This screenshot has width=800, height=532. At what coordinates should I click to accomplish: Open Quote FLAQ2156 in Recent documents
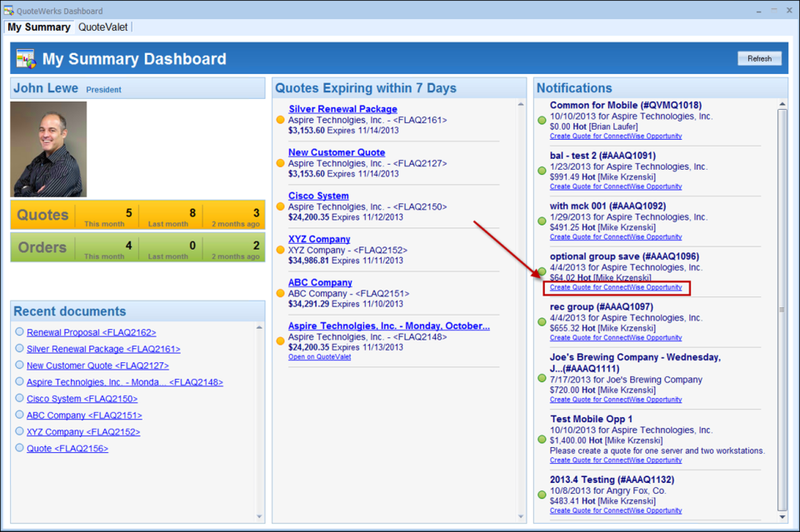coord(66,448)
